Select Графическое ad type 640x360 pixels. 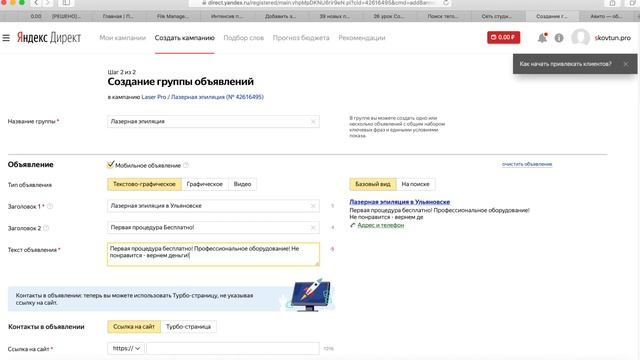[204, 184]
